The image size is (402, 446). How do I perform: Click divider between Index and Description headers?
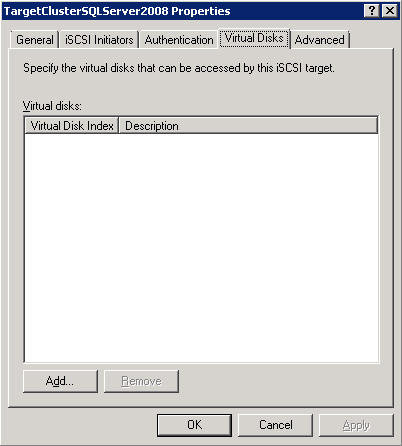pyautogui.click(x=119, y=126)
